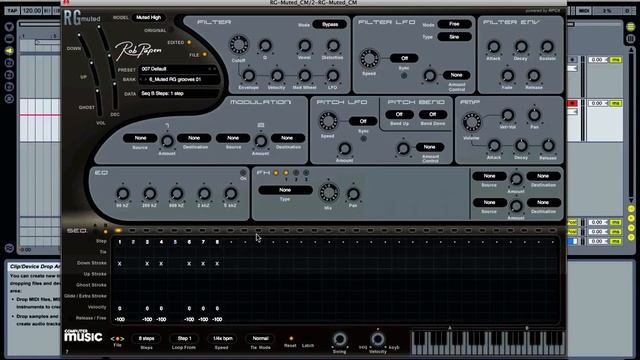Viewport: 640px width, 360px height.
Task: Adjust Filter Env Sustain knob
Action: pyautogui.click(x=547, y=47)
